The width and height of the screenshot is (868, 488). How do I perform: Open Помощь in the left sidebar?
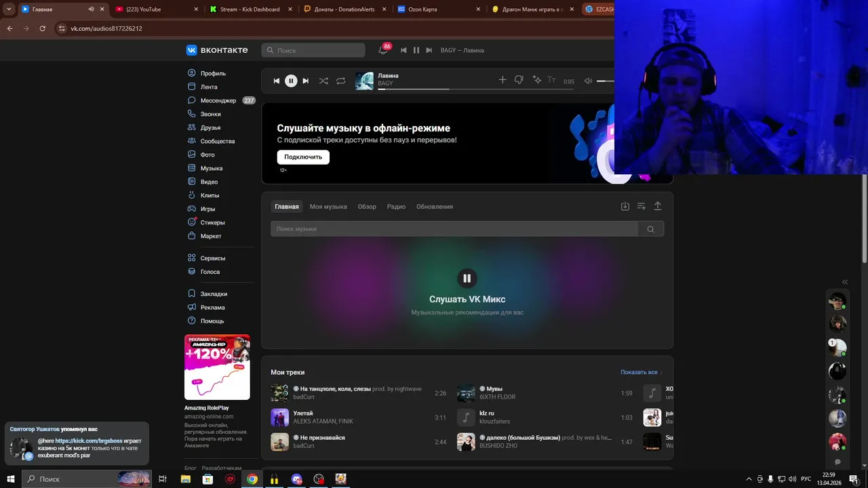(212, 321)
